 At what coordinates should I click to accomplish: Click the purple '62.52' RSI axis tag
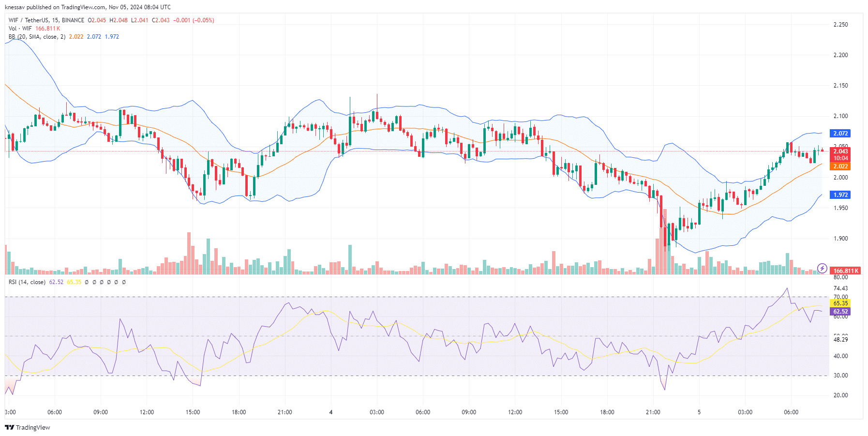(x=840, y=312)
